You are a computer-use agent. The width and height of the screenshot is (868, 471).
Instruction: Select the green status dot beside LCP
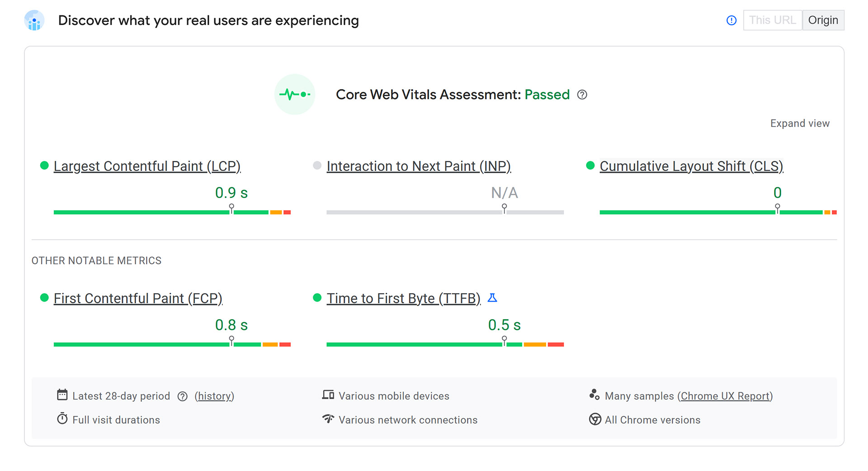44,165
